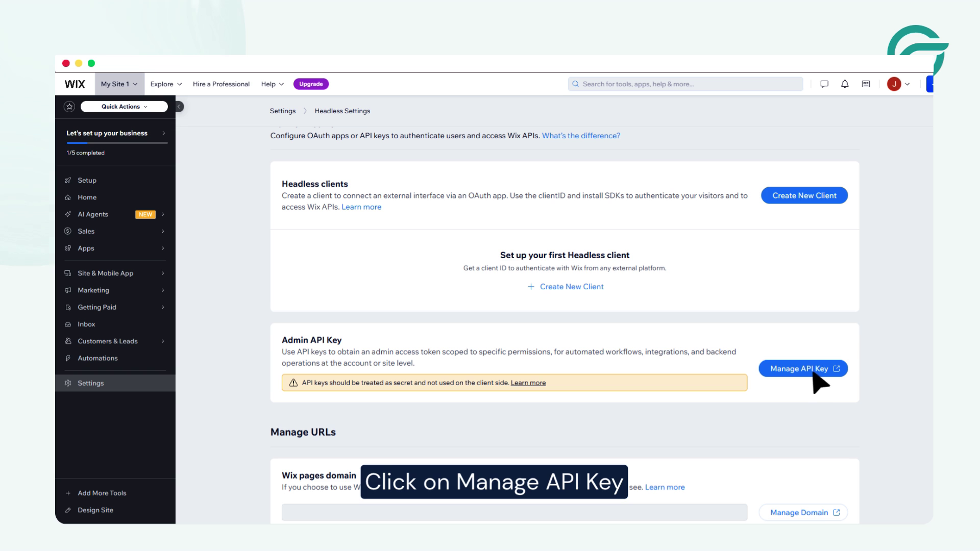Open the chat messages icon
The image size is (980, 551).
[x=824, y=84]
